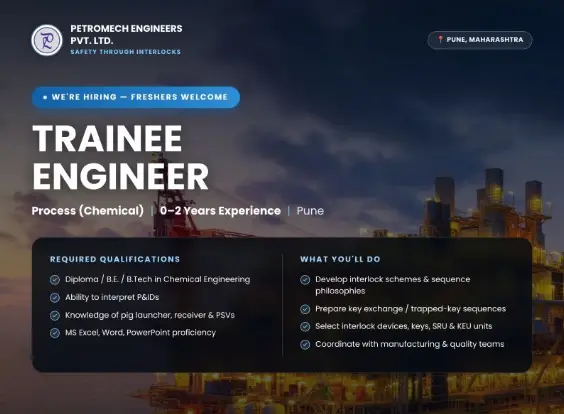Click Prepare key exchange / trapped-key sequences
This screenshot has width=564, height=414.
(x=410, y=309)
